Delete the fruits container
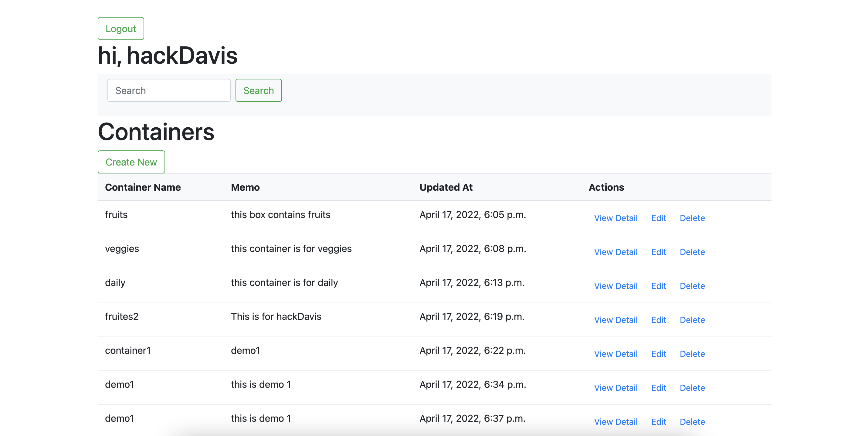Image resolution: width=868 pixels, height=436 pixels. (692, 218)
